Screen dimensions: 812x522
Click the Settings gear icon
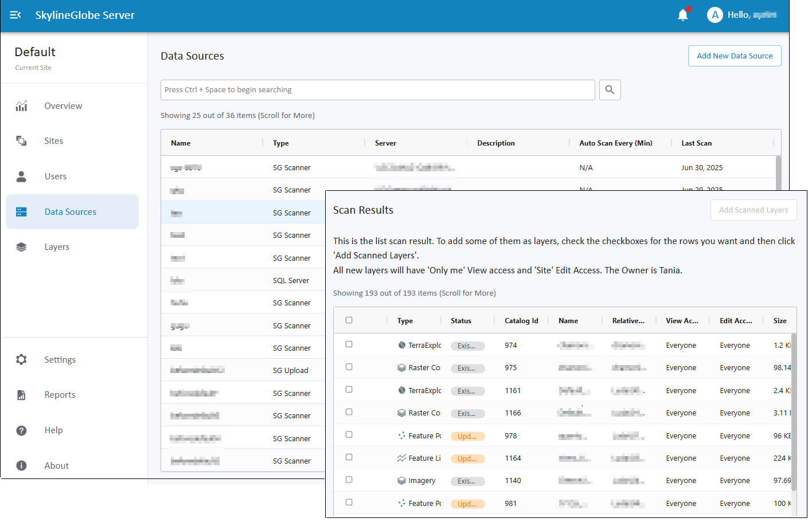(x=21, y=360)
